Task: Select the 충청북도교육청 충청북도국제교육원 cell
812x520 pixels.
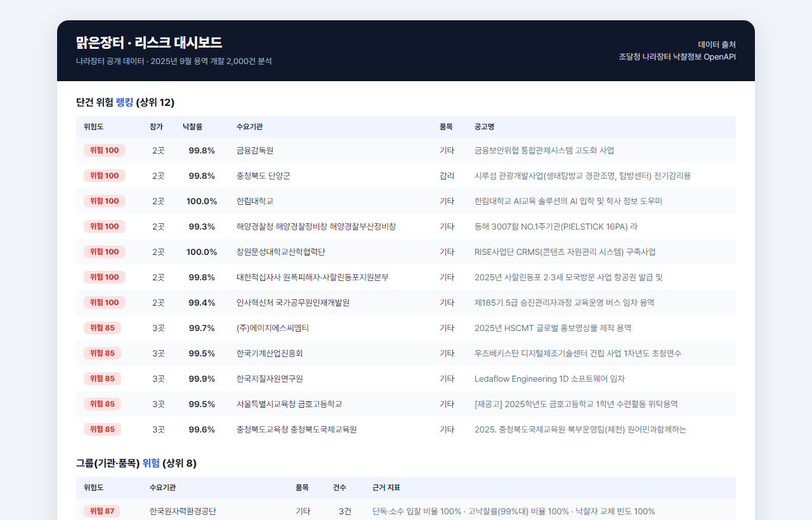Action: 296,429
